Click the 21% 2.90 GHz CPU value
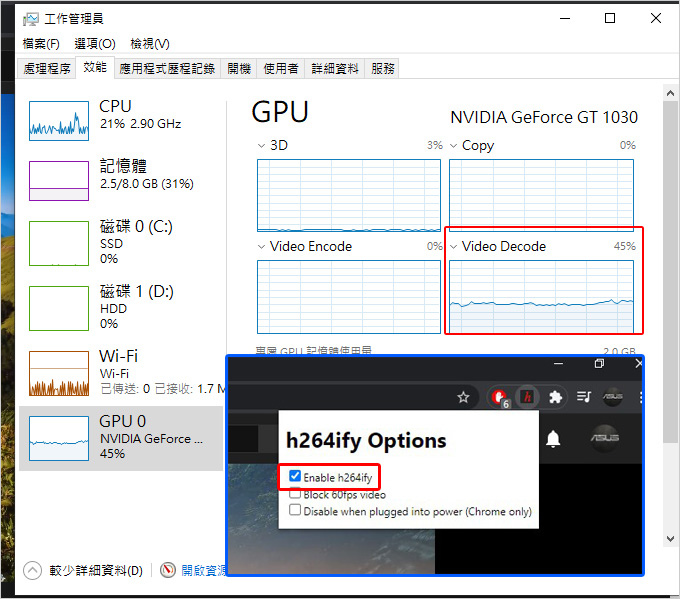Image resolution: width=680 pixels, height=599 pixels. pos(141,124)
